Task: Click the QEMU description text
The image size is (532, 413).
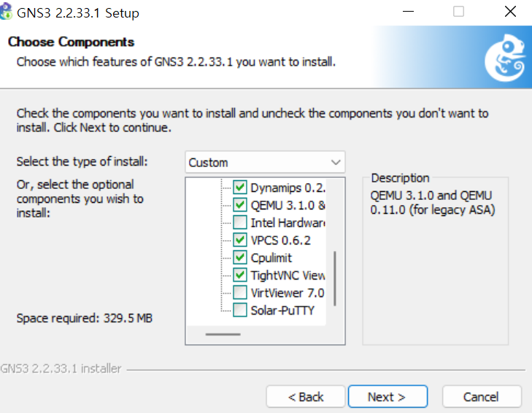Action: point(433,203)
